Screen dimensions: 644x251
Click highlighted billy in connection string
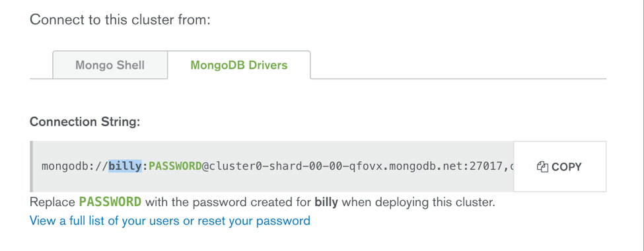click(x=125, y=166)
